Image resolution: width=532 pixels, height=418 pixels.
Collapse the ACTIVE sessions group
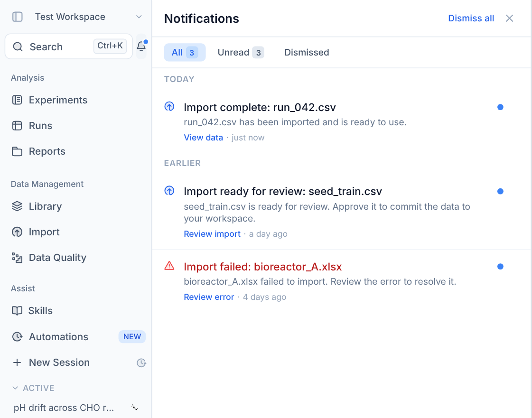coord(33,388)
